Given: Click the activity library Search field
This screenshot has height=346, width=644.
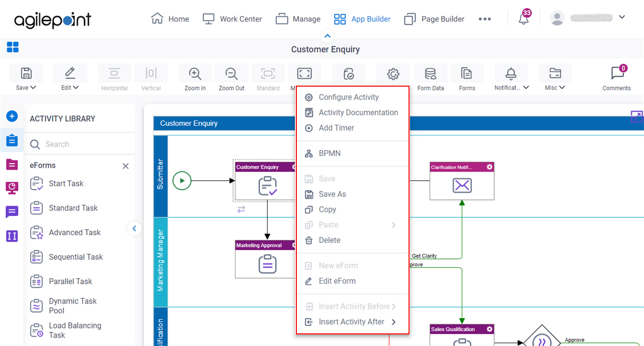Looking at the screenshot, I should pos(79,144).
